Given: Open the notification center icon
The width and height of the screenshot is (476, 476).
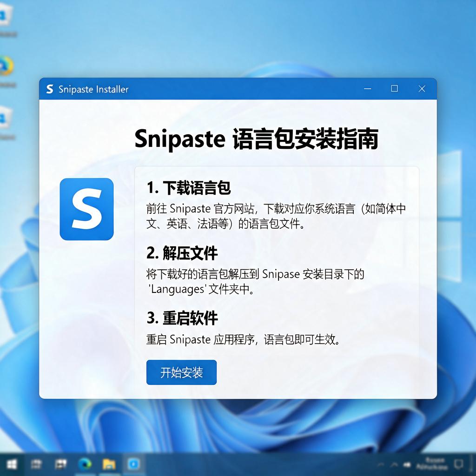Looking at the screenshot, I should click(458, 464).
